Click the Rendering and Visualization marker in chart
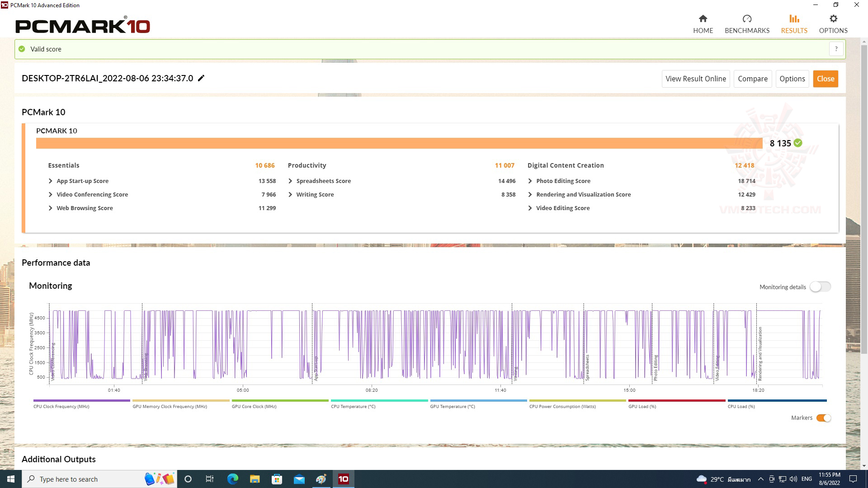The image size is (868, 488). [760, 354]
